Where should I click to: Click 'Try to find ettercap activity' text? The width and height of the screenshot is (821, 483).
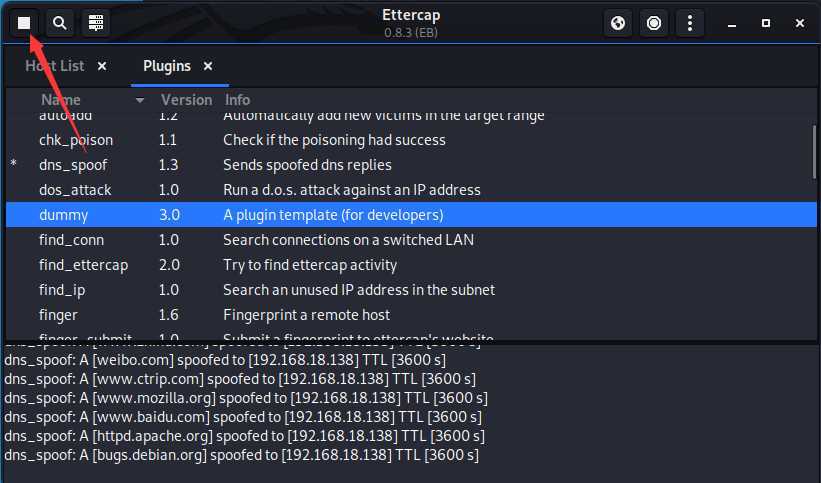click(310, 265)
